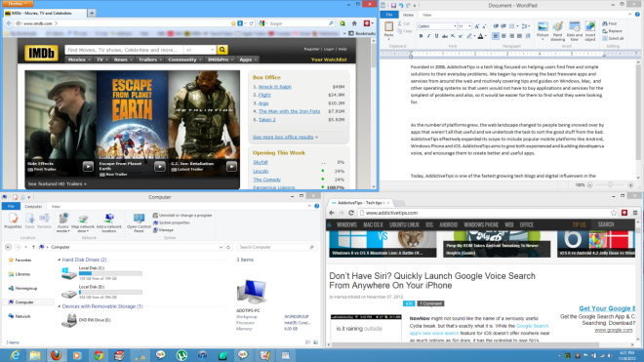
Task: Bookmark addictivetips page with the star icon
Action: point(614,213)
